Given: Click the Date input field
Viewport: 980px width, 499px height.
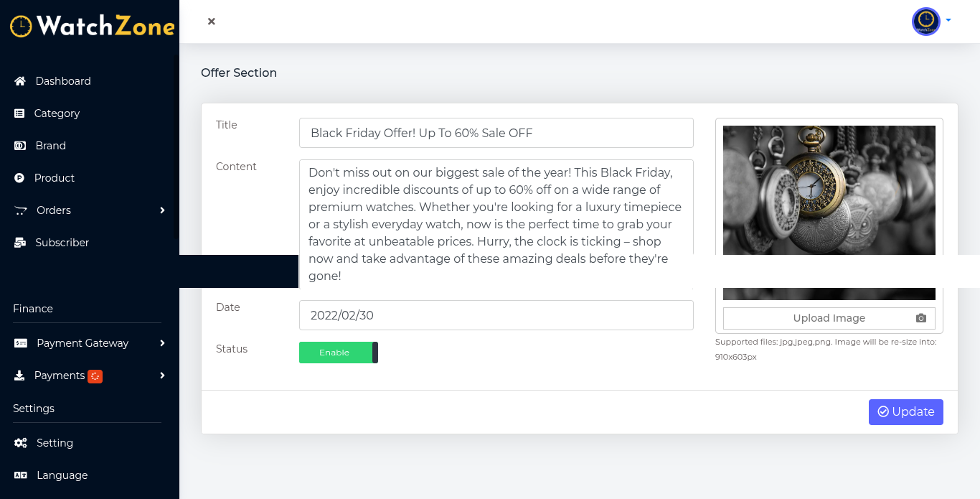Looking at the screenshot, I should 496,315.
